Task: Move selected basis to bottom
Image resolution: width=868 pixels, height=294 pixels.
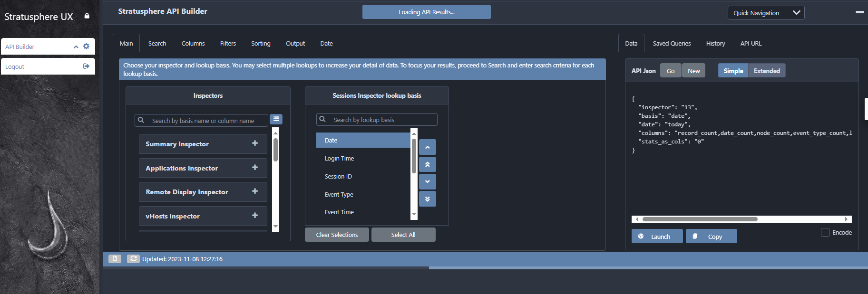Action: pos(427,199)
